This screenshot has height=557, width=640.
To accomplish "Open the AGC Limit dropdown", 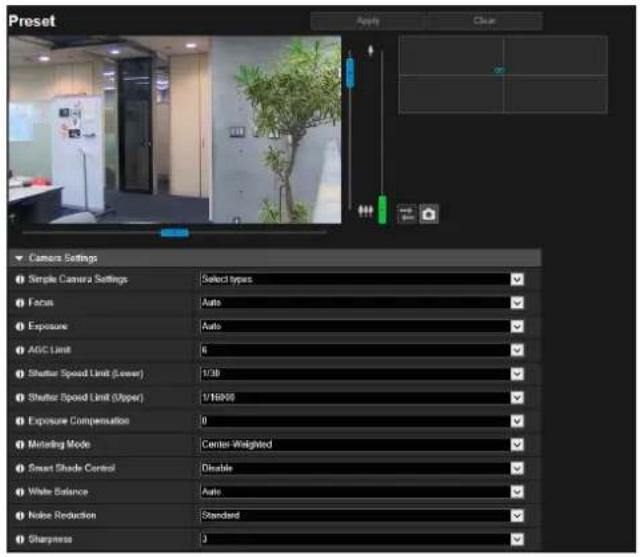I will pyautogui.click(x=362, y=350).
